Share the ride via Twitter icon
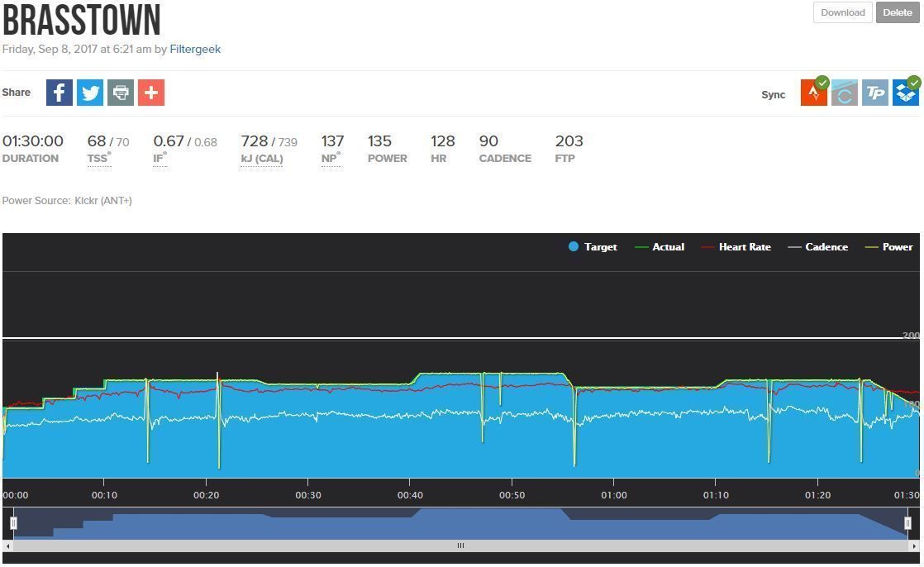Image resolution: width=924 pixels, height=567 pixels. [x=90, y=93]
